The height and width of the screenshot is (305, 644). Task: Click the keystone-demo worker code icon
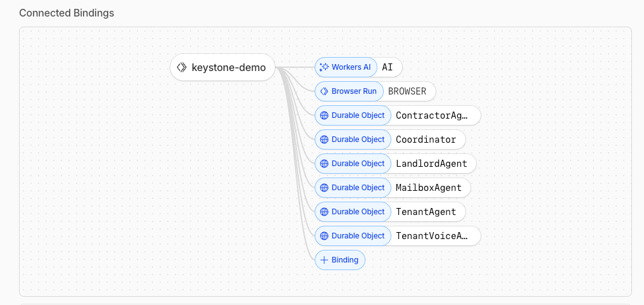tap(182, 67)
